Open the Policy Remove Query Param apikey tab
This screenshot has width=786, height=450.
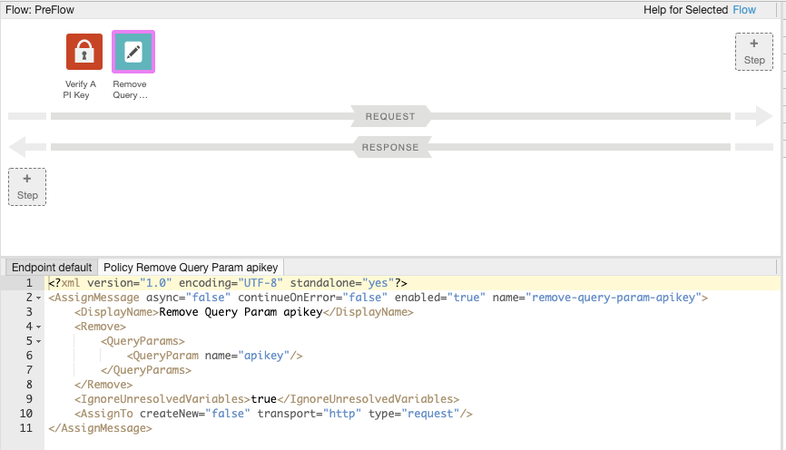coord(192,267)
